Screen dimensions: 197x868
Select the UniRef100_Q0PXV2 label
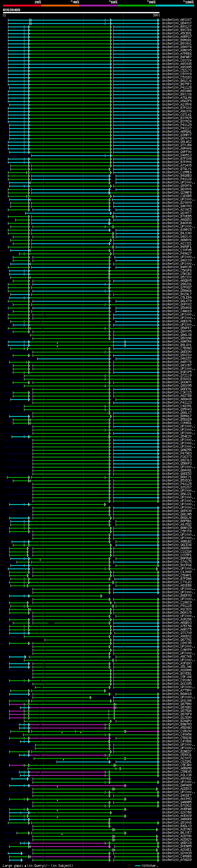[177, 305]
